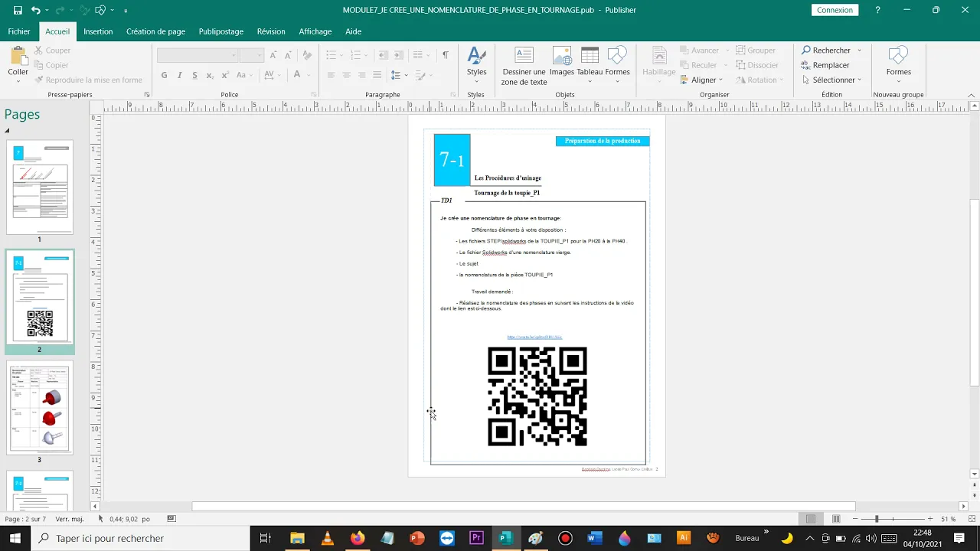The height and width of the screenshot is (551, 980).
Task: Click the Aide tab
Action: (353, 31)
